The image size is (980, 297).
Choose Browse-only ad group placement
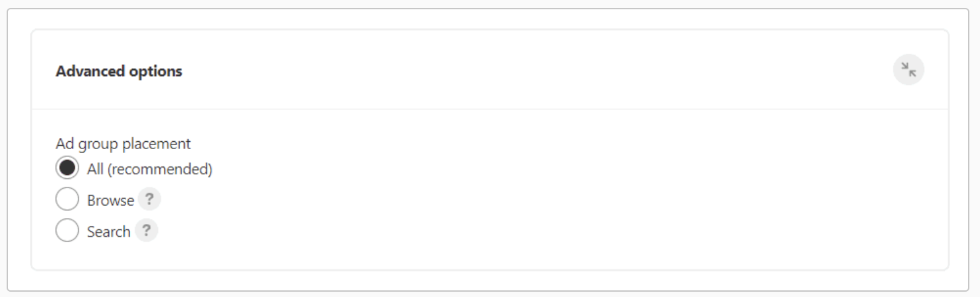click(67, 200)
